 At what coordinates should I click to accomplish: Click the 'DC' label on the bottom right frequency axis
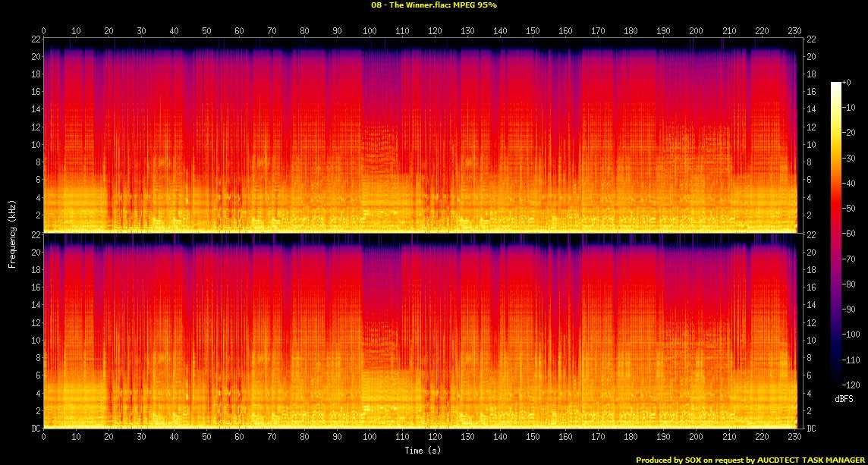click(811, 429)
